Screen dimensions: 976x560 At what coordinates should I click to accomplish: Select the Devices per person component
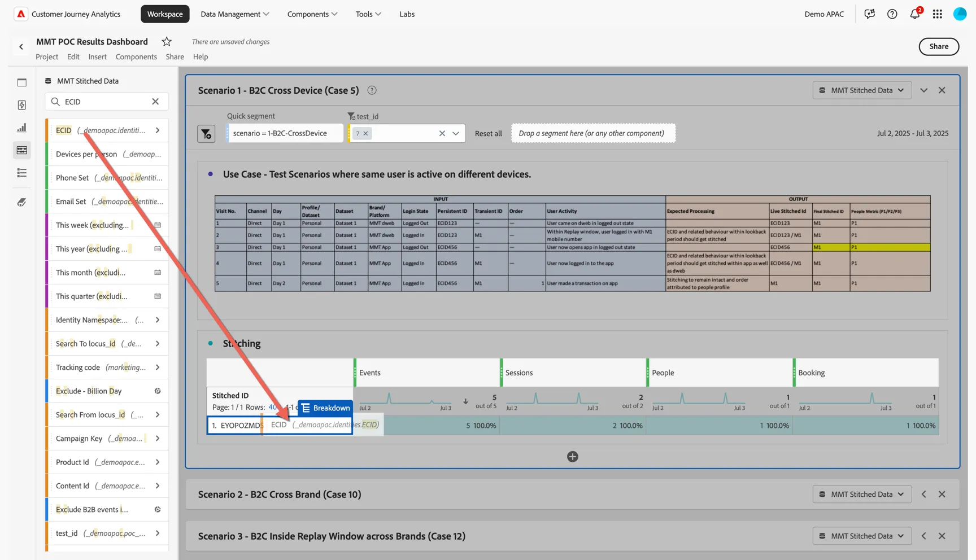(x=107, y=154)
